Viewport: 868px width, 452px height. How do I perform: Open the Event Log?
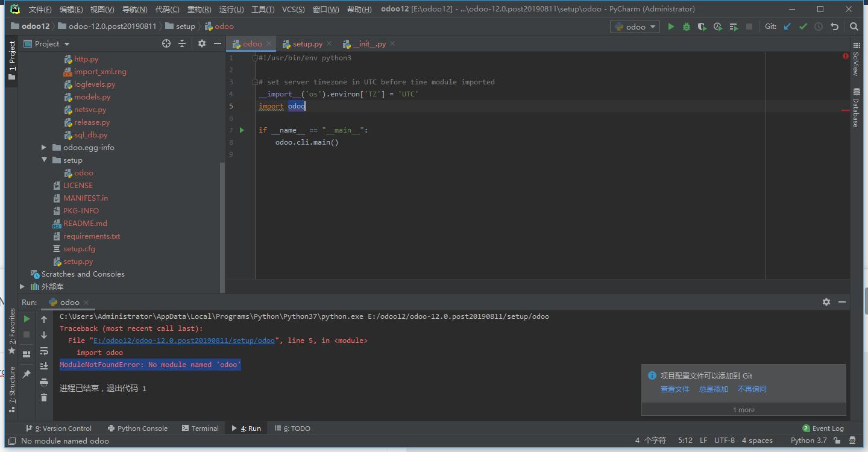pos(823,428)
